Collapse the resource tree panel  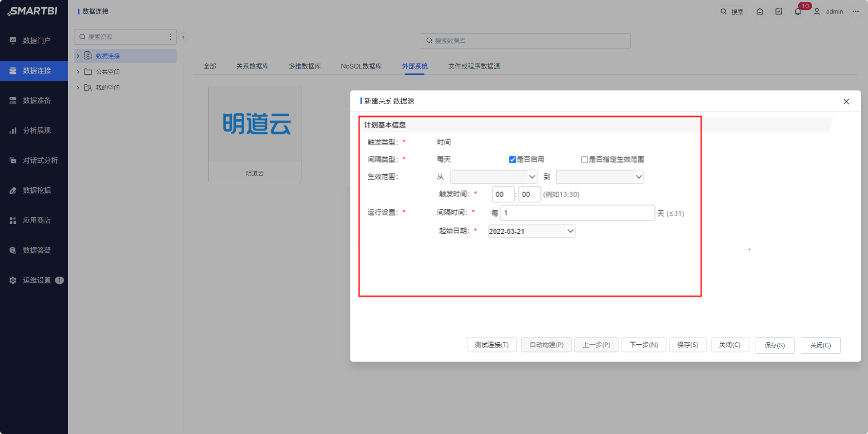183,37
